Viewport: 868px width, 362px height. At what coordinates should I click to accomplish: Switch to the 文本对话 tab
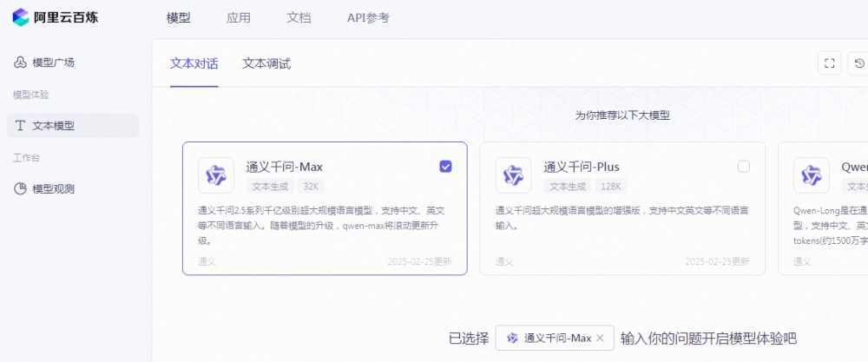194,63
